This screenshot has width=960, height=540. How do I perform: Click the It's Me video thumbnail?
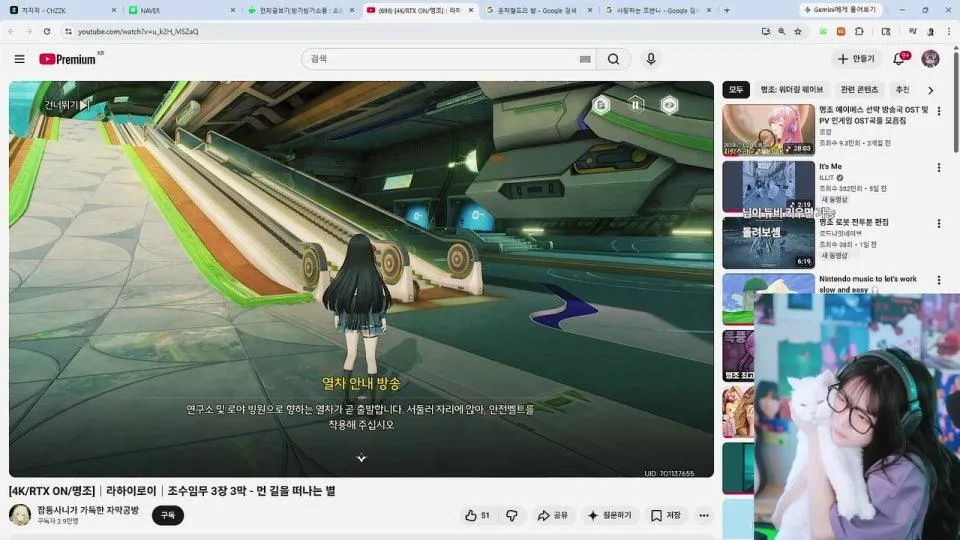pos(768,186)
